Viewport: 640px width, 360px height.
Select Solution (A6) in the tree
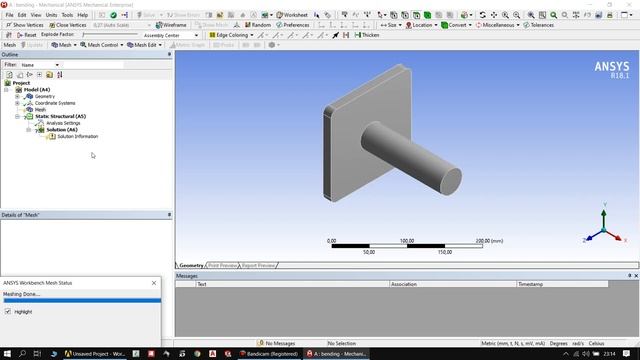tap(62, 130)
